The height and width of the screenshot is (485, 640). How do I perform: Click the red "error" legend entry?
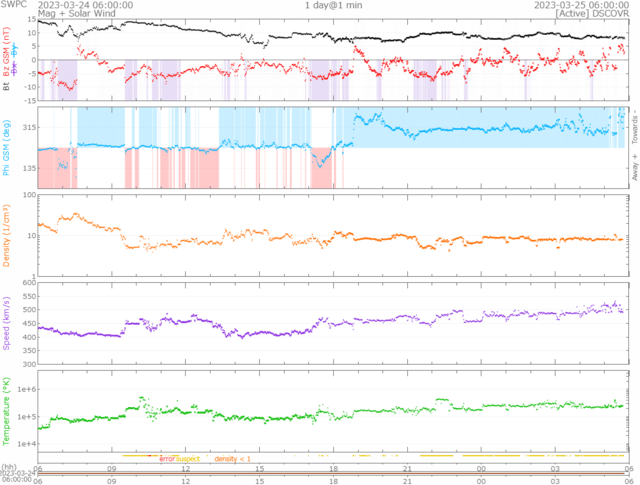click(x=167, y=459)
